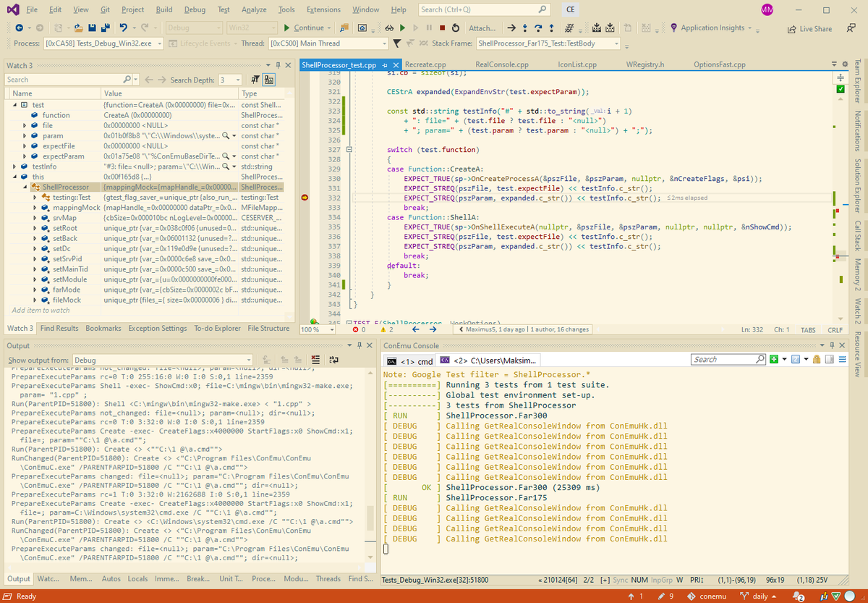Click the error count indicator showing 0

[359, 329]
